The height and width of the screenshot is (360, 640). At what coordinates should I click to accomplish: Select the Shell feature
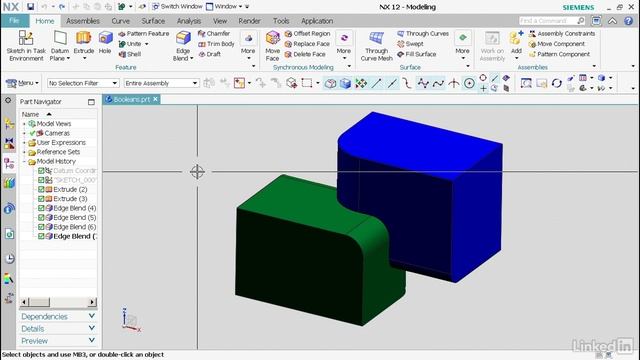(130, 54)
